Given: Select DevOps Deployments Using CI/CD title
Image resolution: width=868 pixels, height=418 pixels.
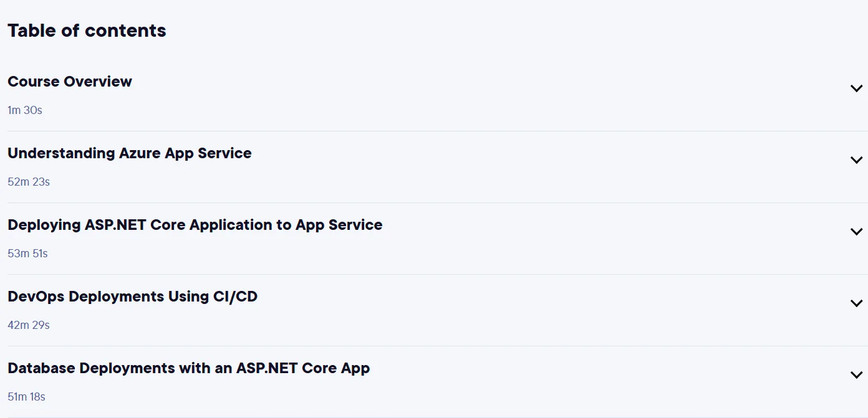Looking at the screenshot, I should tap(132, 297).
